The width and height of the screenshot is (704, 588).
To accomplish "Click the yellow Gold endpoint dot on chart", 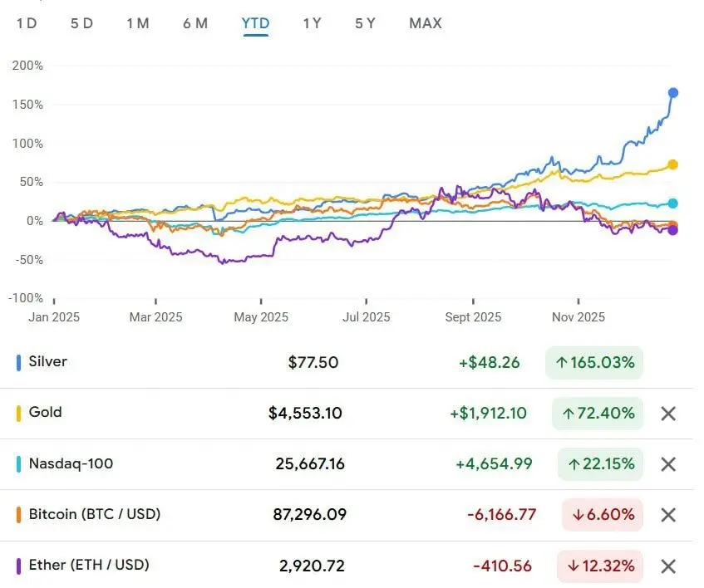I will (x=672, y=164).
